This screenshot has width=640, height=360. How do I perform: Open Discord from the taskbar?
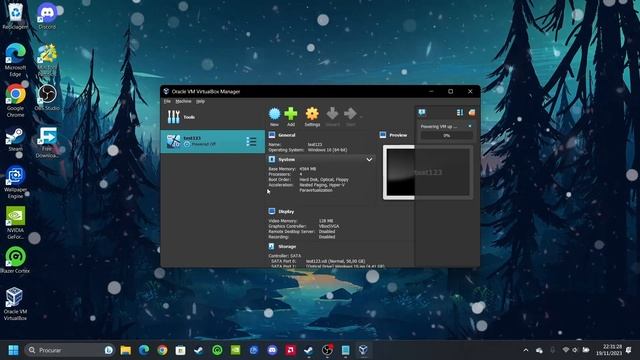click(272, 350)
